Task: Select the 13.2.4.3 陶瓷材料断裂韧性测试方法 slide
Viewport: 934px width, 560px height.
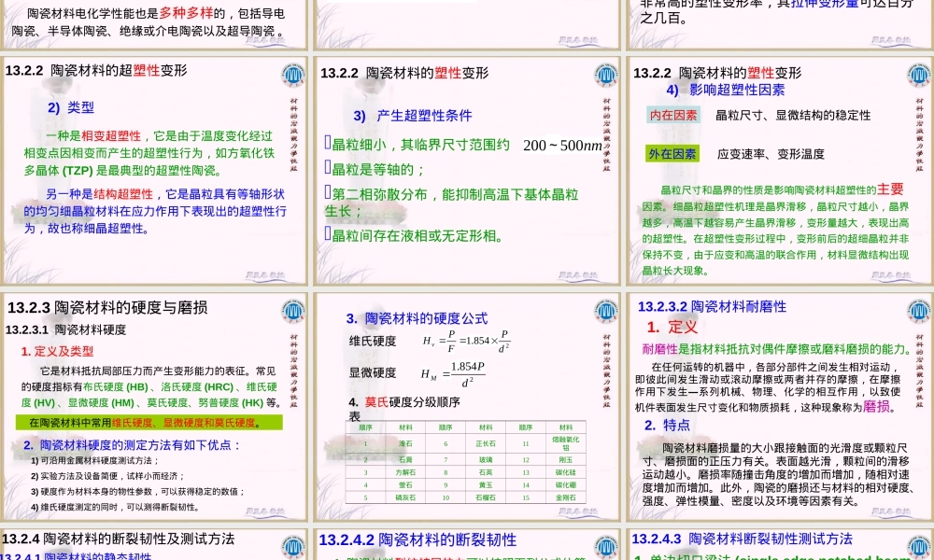Action: tap(780, 544)
